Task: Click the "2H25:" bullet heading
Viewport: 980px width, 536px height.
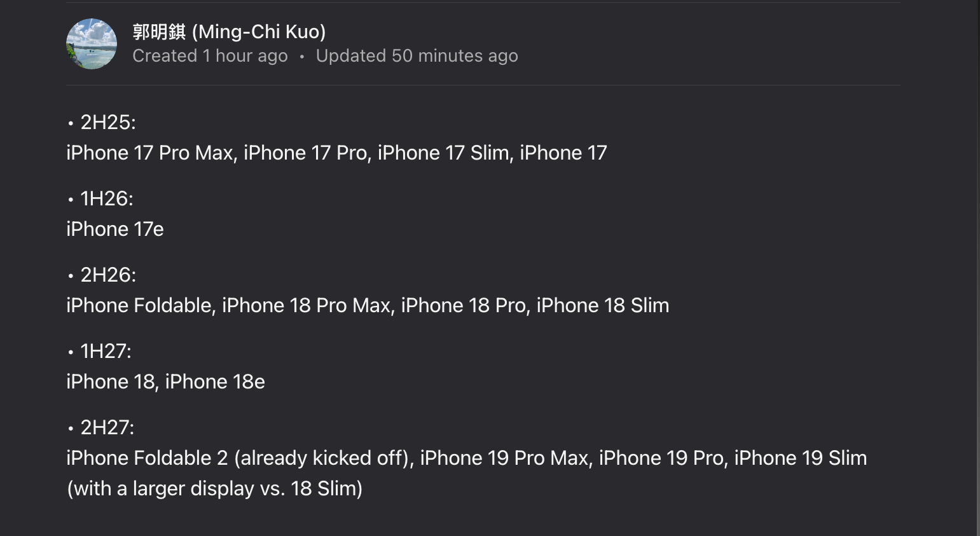Action: (107, 122)
